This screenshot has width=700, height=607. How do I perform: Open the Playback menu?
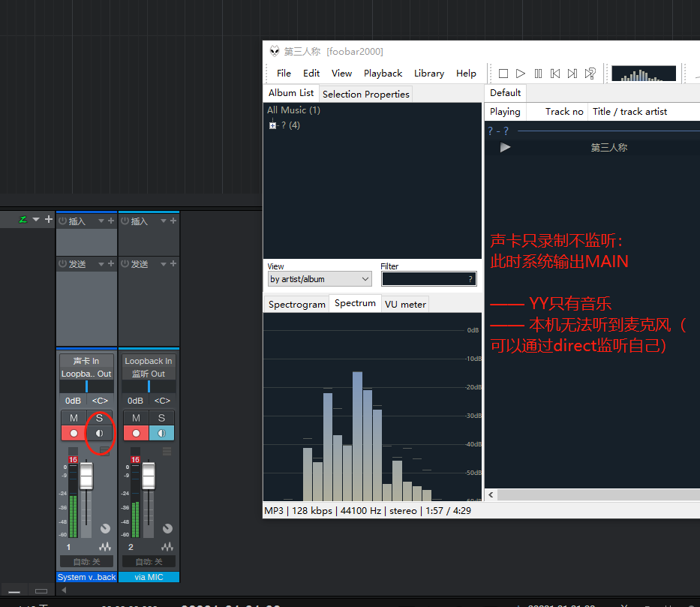pyautogui.click(x=383, y=74)
